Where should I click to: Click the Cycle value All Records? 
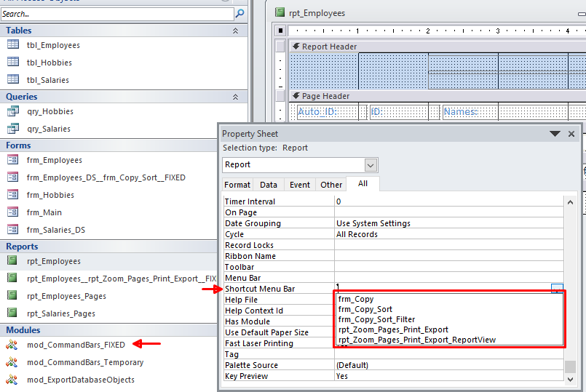point(449,234)
